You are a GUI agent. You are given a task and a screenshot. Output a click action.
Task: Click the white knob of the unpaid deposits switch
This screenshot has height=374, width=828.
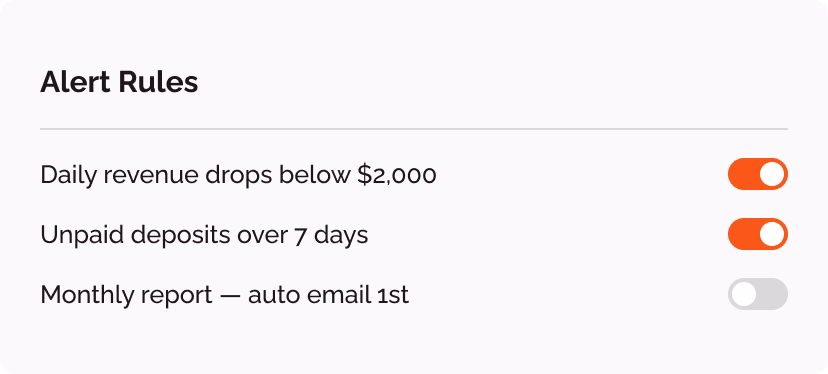pos(772,234)
